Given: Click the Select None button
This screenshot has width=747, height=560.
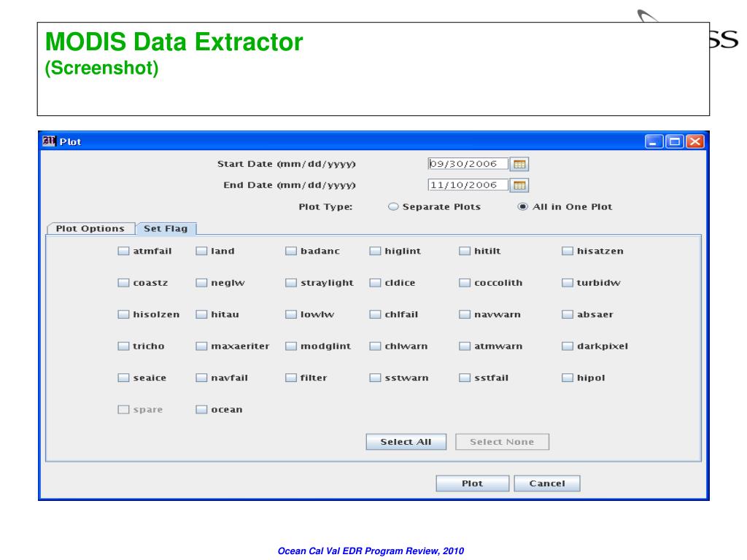Looking at the screenshot, I should pyautogui.click(x=502, y=442).
